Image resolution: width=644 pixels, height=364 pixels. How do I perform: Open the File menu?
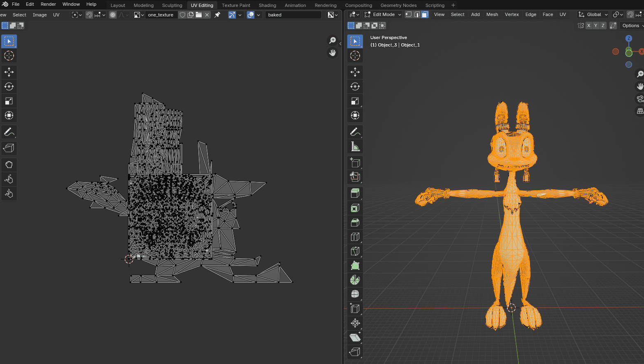[x=16, y=4]
